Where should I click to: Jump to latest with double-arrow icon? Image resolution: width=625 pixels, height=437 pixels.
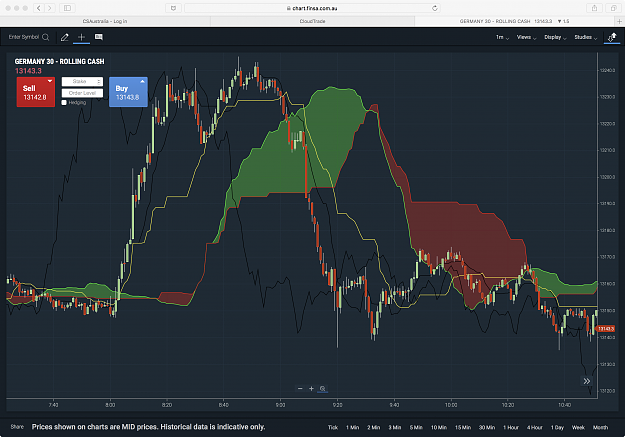tap(587, 381)
